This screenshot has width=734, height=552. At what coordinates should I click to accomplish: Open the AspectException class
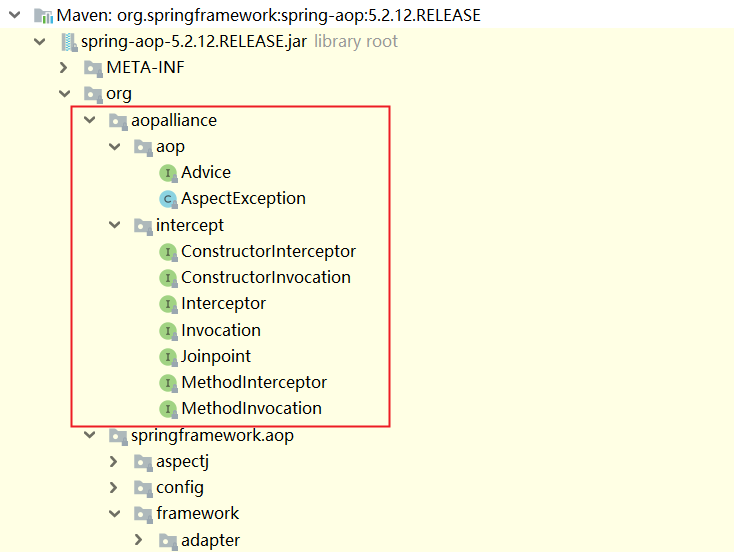point(243,199)
